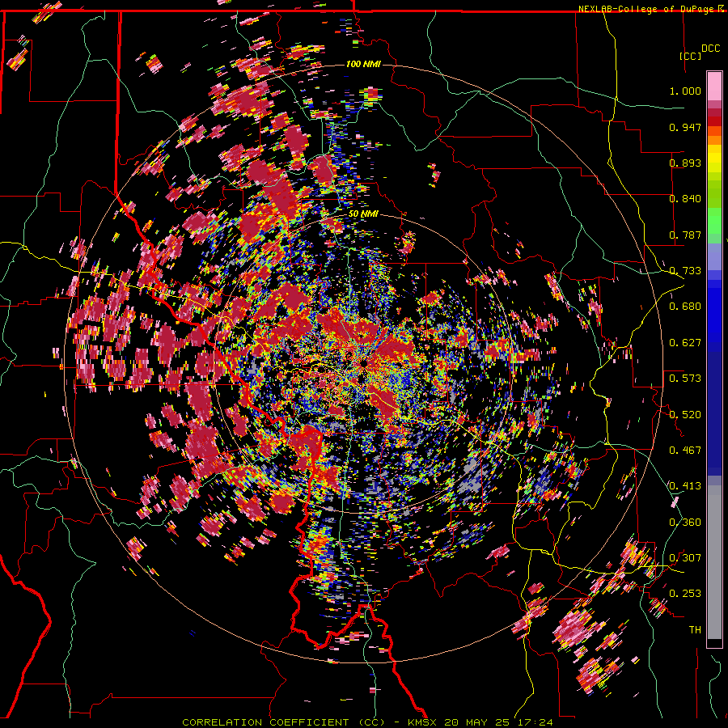Screen dimensions: 728x728
Task: Click the 0.360 scale value
Action: coord(685,523)
